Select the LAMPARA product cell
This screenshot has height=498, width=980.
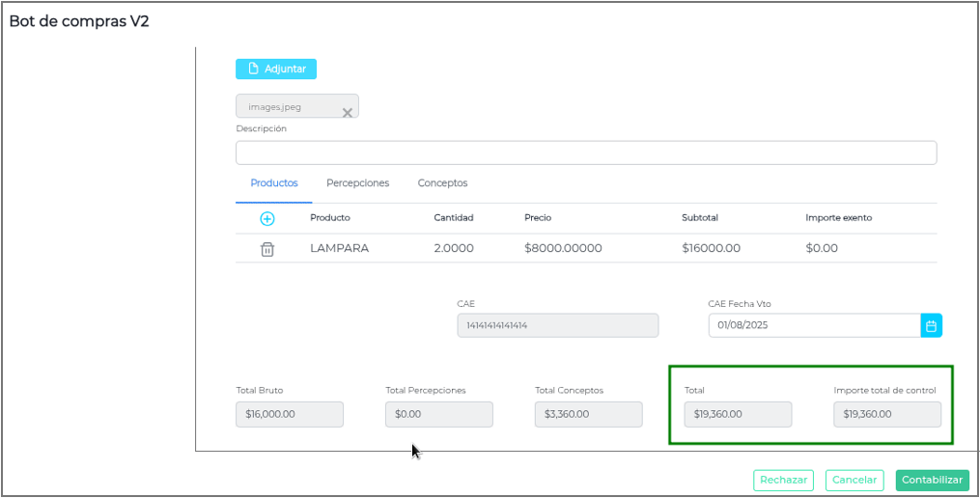click(x=339, y=248)
